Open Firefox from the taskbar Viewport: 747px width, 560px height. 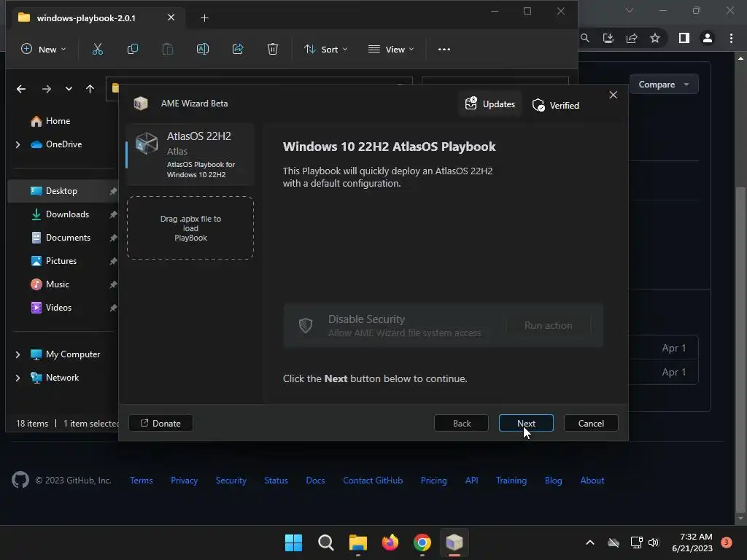coord(390,542)
